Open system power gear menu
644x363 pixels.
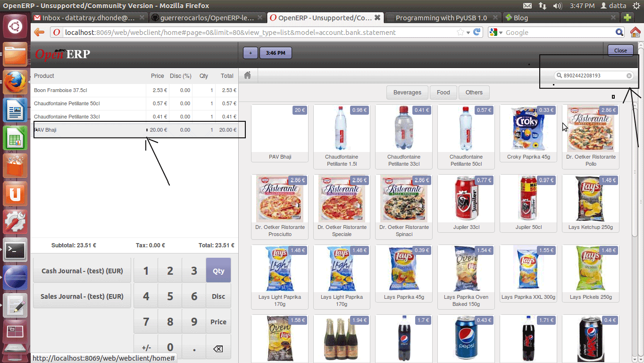tap(636, 6)
